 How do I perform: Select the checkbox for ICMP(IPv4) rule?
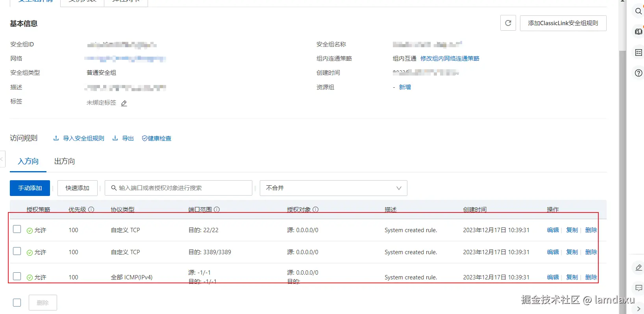pyautogui.click(x=17, y=276)
